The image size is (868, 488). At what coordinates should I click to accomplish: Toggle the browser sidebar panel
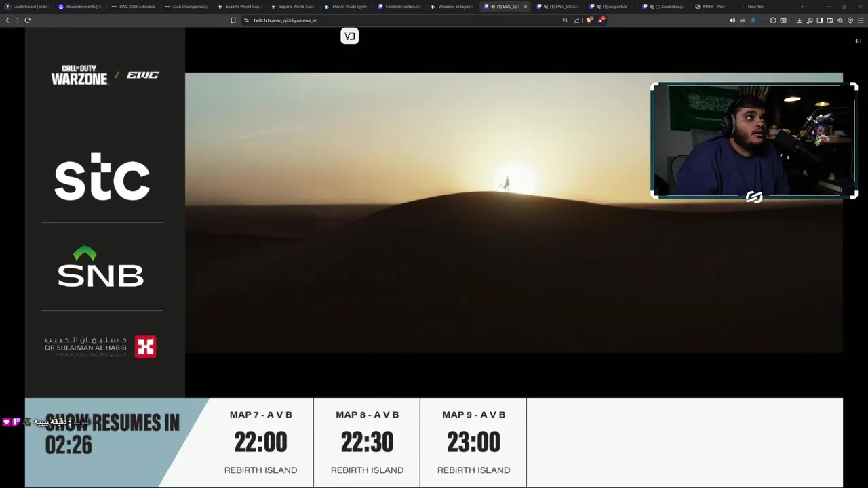820,20
